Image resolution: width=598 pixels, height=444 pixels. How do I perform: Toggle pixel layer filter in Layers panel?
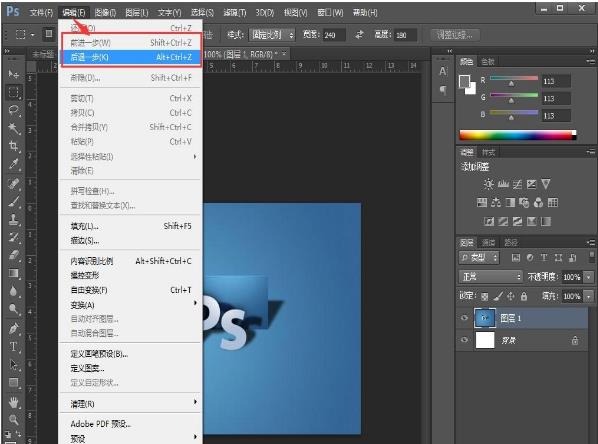[516, 258]
